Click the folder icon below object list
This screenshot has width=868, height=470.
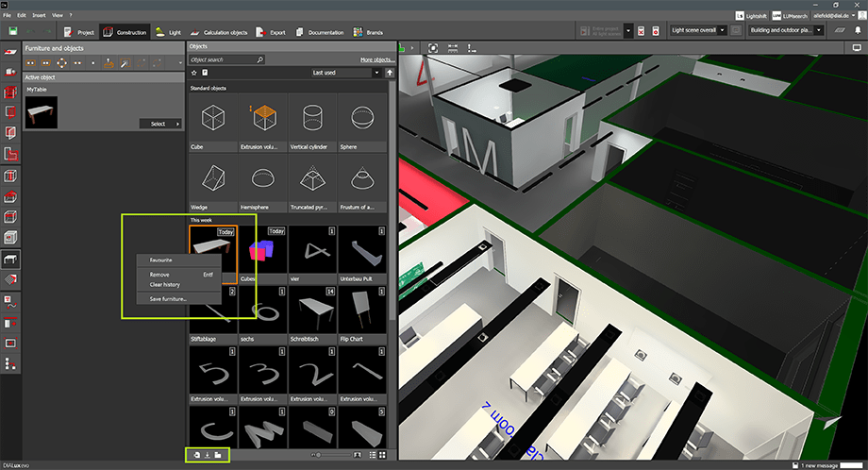217,455
